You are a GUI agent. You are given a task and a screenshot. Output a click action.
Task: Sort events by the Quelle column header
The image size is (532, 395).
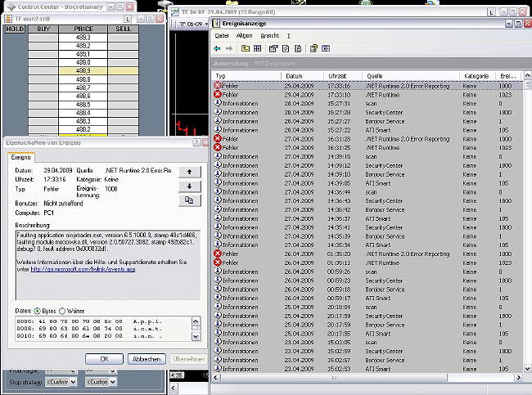(x=411, y=76)
